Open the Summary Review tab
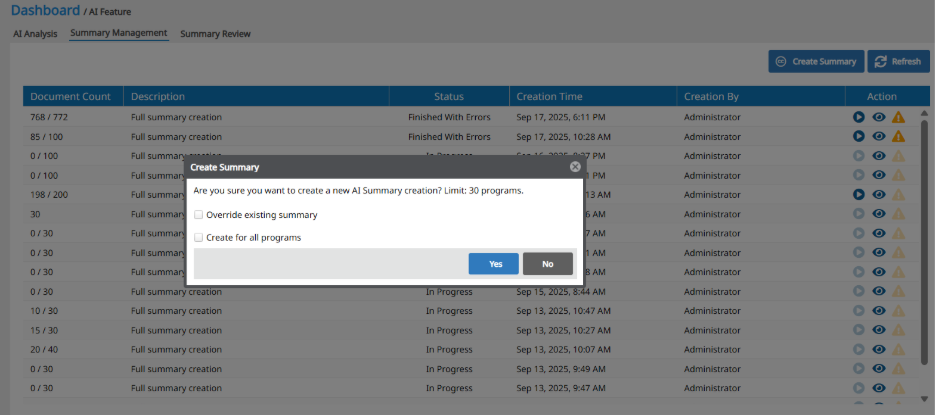The height and width of the screenshot is (415, 936). (x=215, y=33)
